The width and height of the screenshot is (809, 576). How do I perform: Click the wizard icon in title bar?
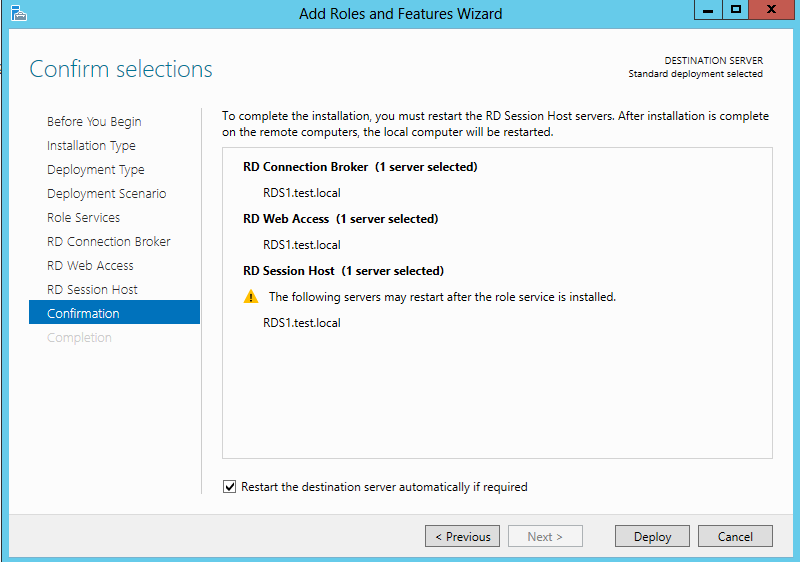pyautogui.click(x=19, y=13)
